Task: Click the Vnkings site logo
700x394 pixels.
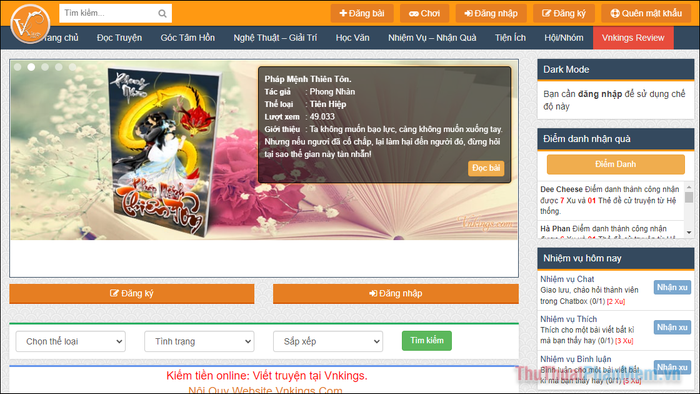Action: coord(30,24)
